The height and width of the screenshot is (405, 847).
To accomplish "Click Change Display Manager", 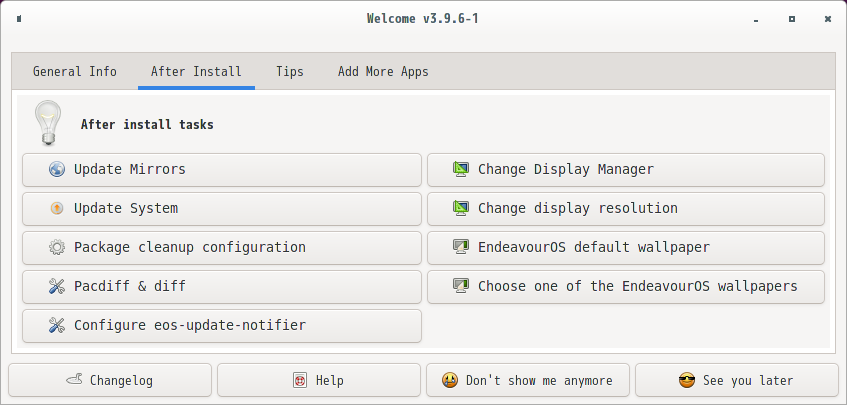I will (626, 170).
